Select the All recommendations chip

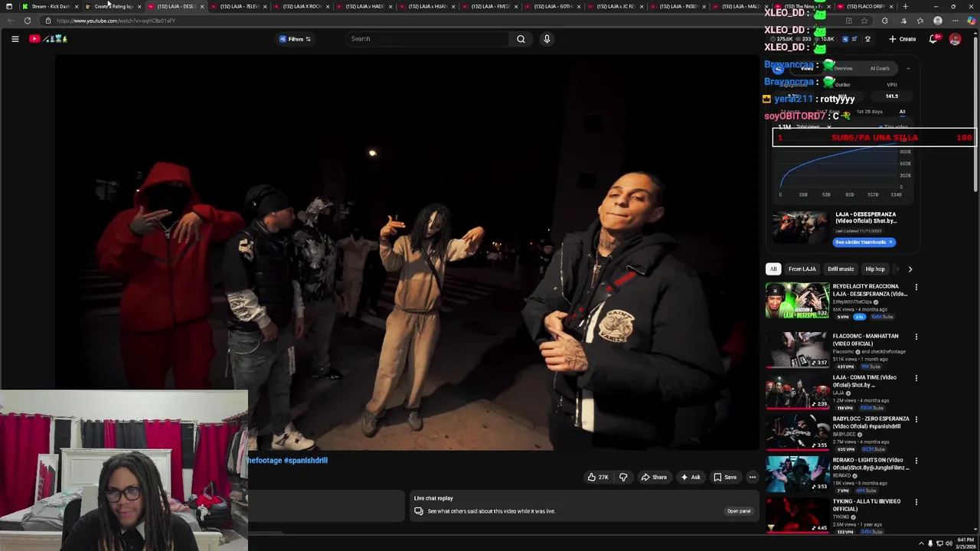click(x=773, y=269)
